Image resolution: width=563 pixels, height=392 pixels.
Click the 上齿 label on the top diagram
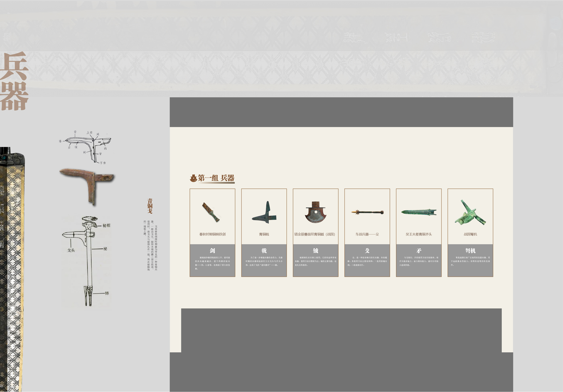click(90, 133)
